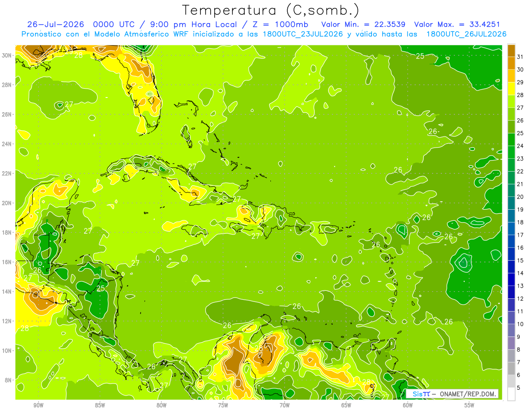Viewport: 532px width, 411px height.
Task: Click legend value '12' on color scale
Action: point(520,299)
